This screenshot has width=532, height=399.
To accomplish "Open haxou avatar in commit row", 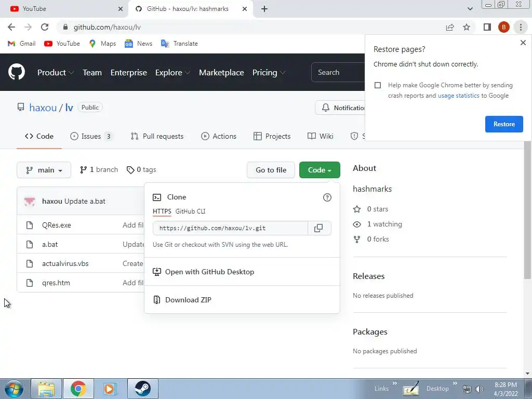I will 30,201.
